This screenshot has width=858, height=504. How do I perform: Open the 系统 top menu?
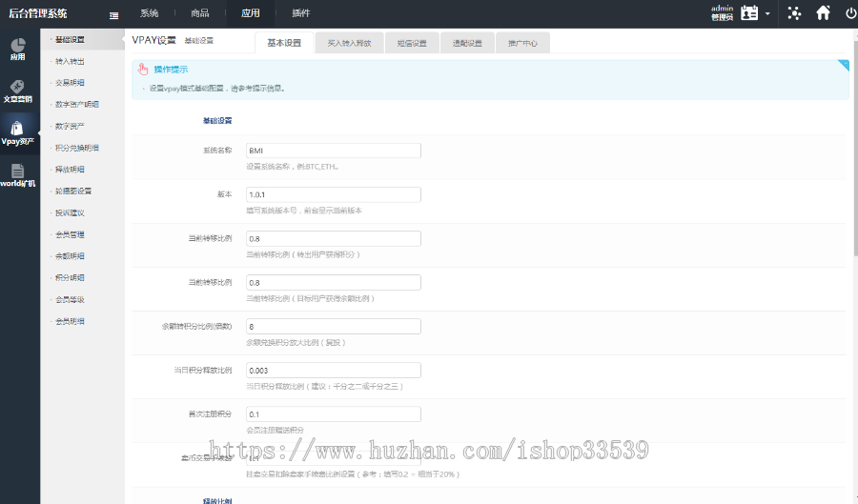click(x=149, y=13)
